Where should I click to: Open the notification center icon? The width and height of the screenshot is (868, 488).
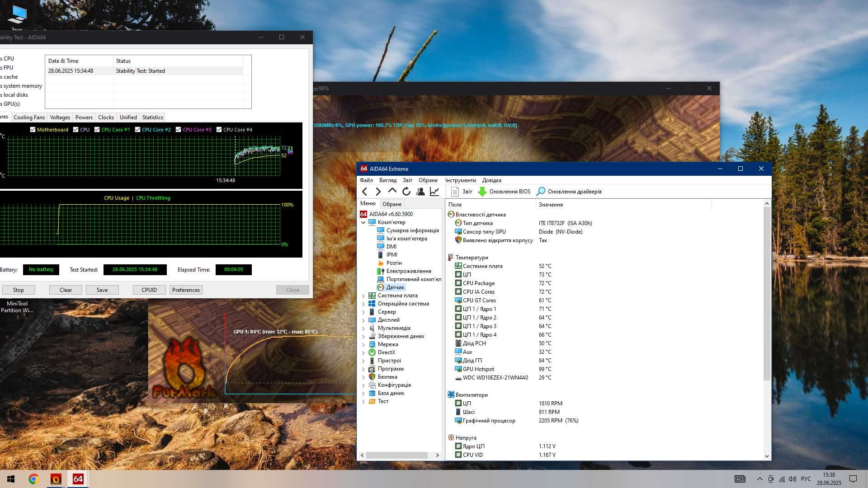coord(853,479)
